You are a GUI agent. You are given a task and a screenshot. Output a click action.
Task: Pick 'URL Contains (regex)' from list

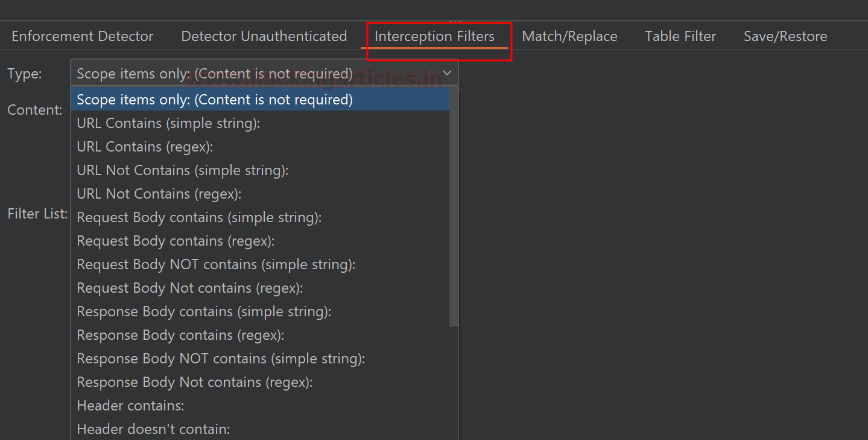coord(145,147)
